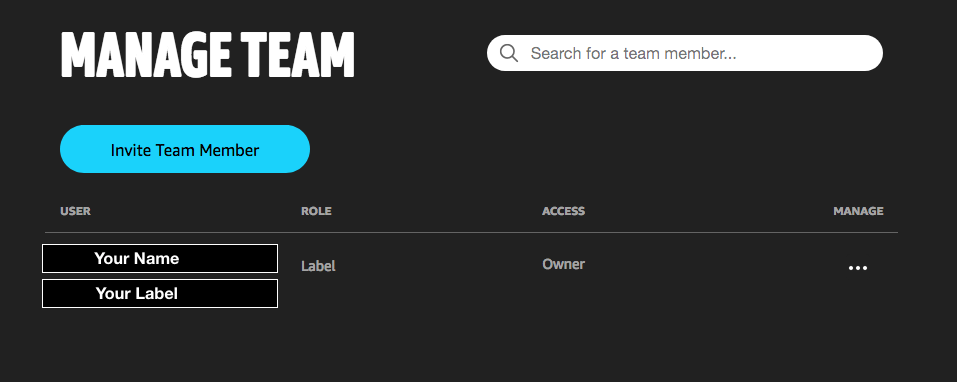The width and height of the screenshot is (957, 382).
Task: Click the MANAGE TEAM page title
Action: pyautogui.click(x=208, y=55)
